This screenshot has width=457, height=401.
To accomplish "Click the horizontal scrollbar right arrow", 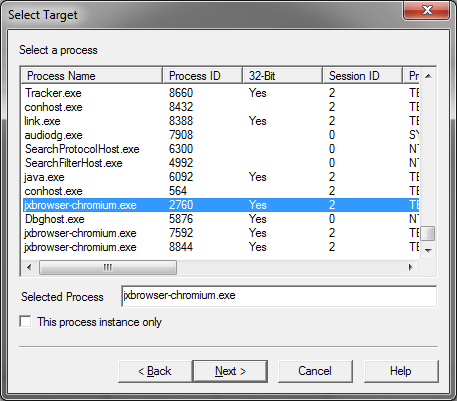I will (411, 267).
